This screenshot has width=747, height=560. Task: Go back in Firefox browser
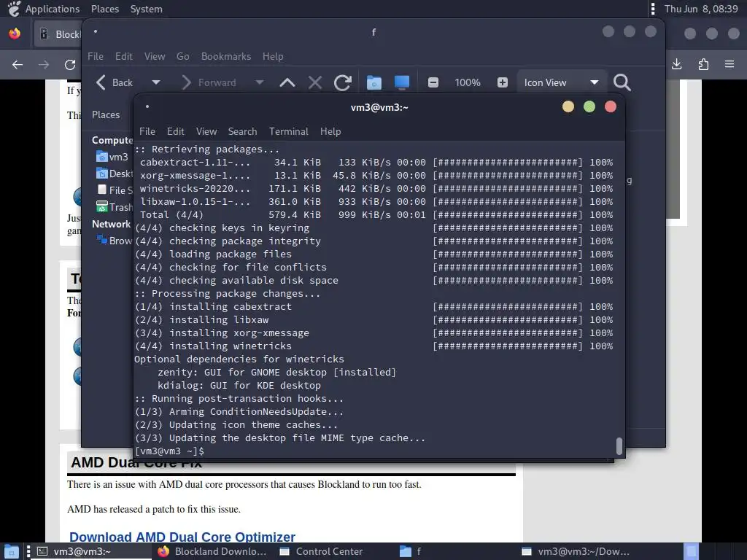[x=18, y=64]
